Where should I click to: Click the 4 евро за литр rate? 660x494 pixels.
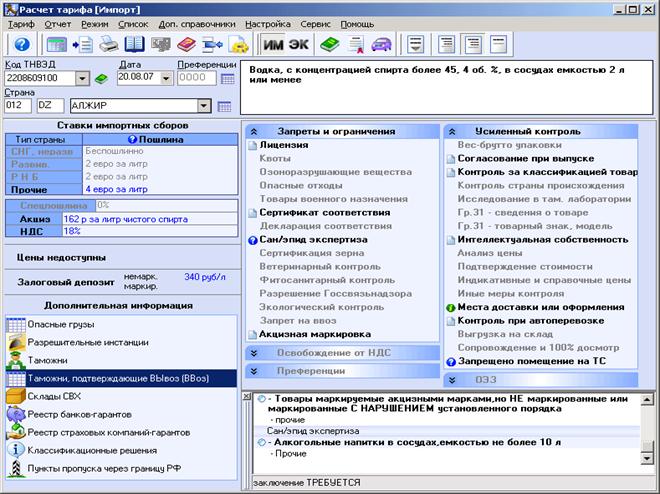click(x=117, y=189)
